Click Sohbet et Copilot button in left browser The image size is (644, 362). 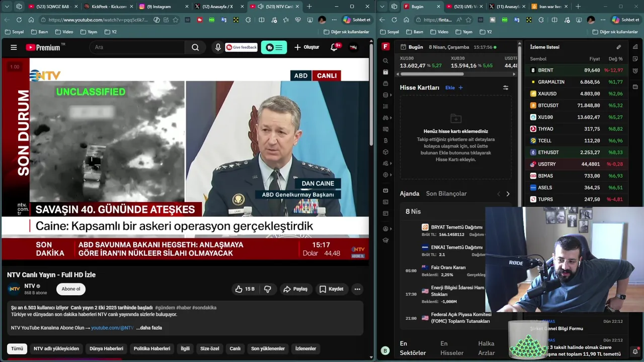(x=357, y=20)
